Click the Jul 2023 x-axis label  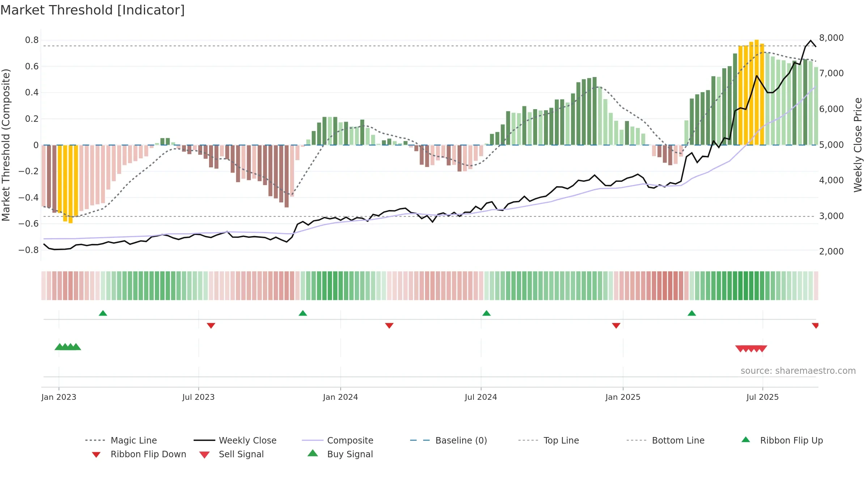coord(199,397)
